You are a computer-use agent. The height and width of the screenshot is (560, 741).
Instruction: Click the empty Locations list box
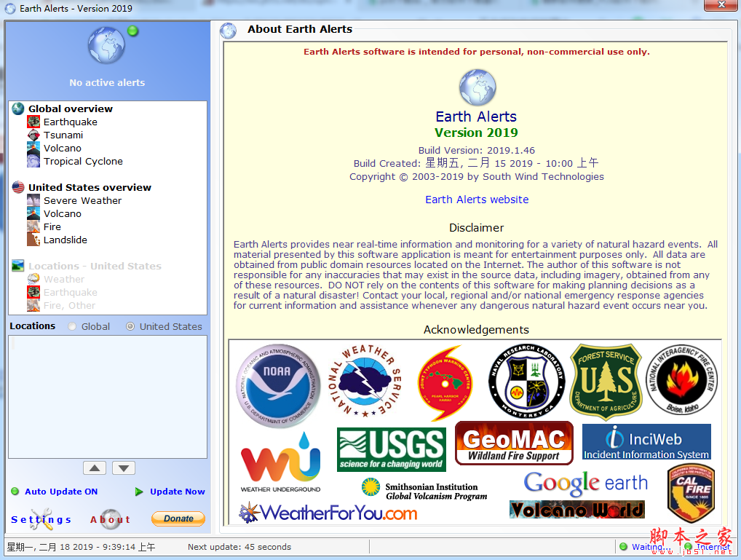point(108,397)
